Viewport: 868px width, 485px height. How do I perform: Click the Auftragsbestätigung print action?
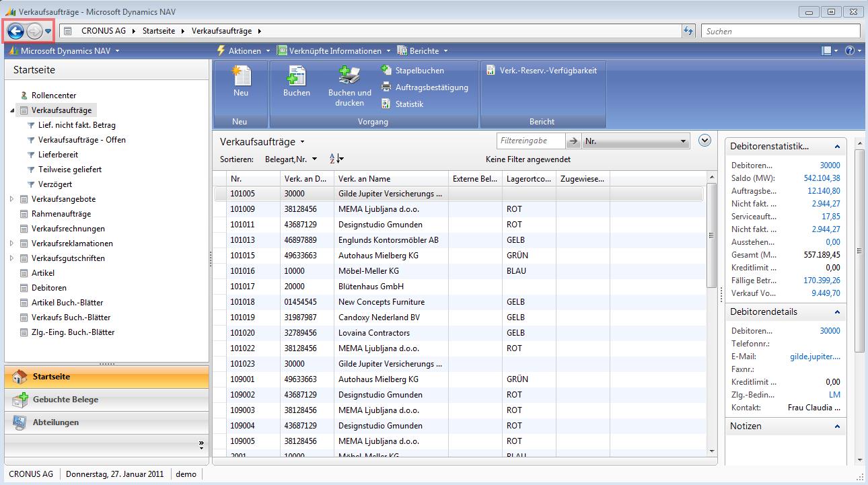(425, 87)
